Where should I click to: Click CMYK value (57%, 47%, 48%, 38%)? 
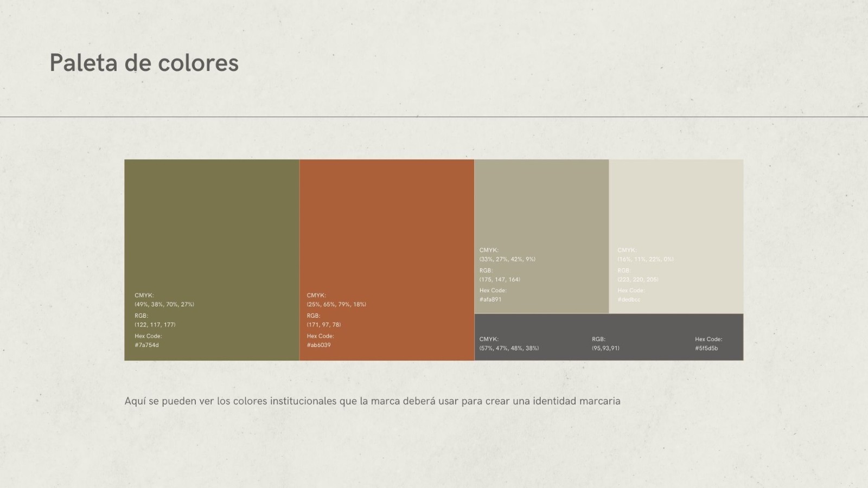509,349
